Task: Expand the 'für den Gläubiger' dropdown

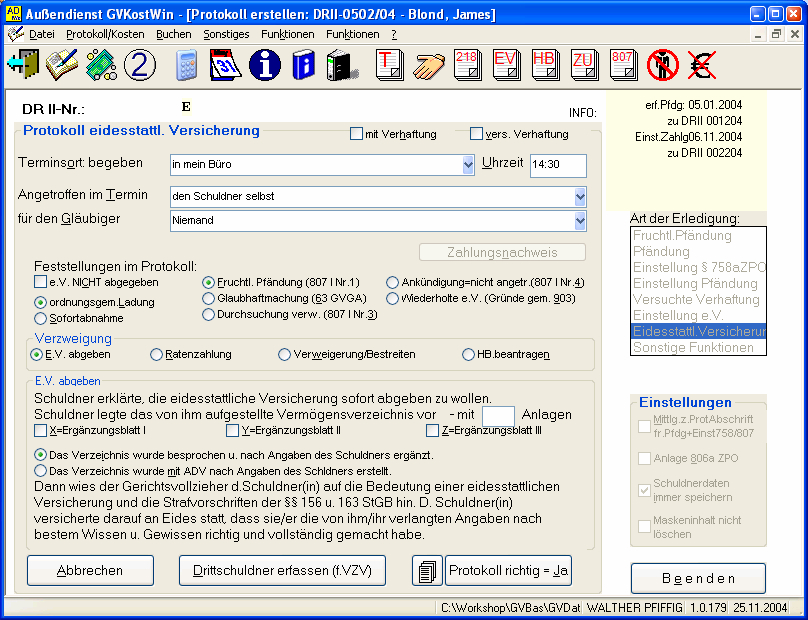Action: pyautogui.click(x=580, y=220)
